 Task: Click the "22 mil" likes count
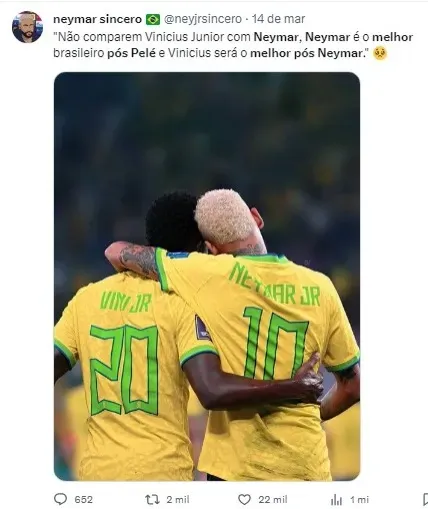click(x=272, y=499)
